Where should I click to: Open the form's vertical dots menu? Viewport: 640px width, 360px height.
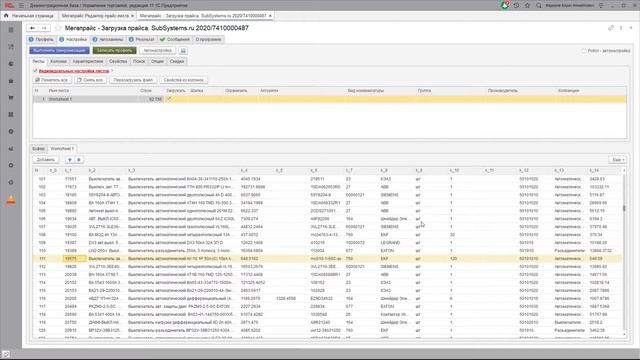[621, 28]
